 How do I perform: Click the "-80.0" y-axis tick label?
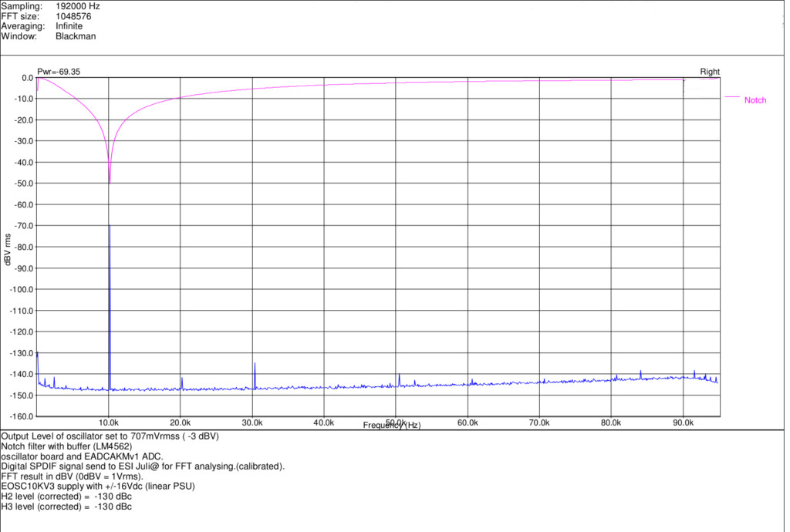(x=24, y=247)
